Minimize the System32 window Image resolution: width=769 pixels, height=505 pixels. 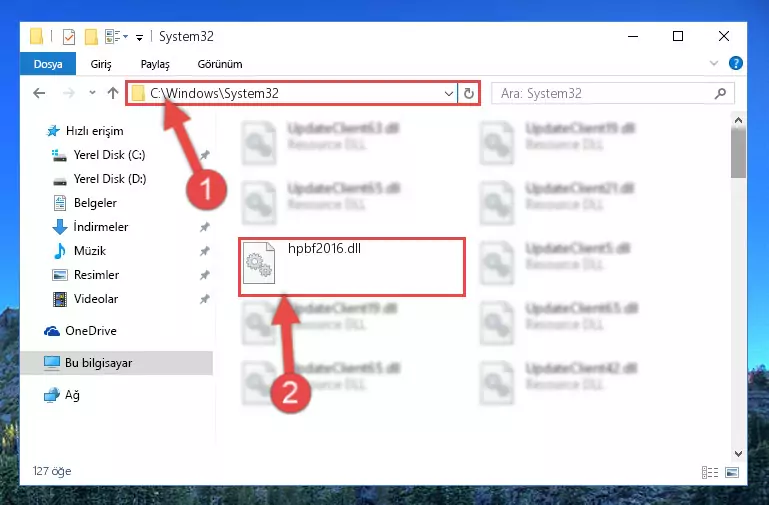633,36
